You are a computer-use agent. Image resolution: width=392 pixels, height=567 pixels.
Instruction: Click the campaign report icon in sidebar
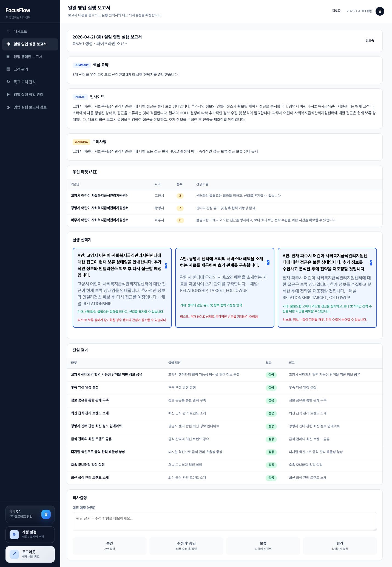click(x=8, y=57)
